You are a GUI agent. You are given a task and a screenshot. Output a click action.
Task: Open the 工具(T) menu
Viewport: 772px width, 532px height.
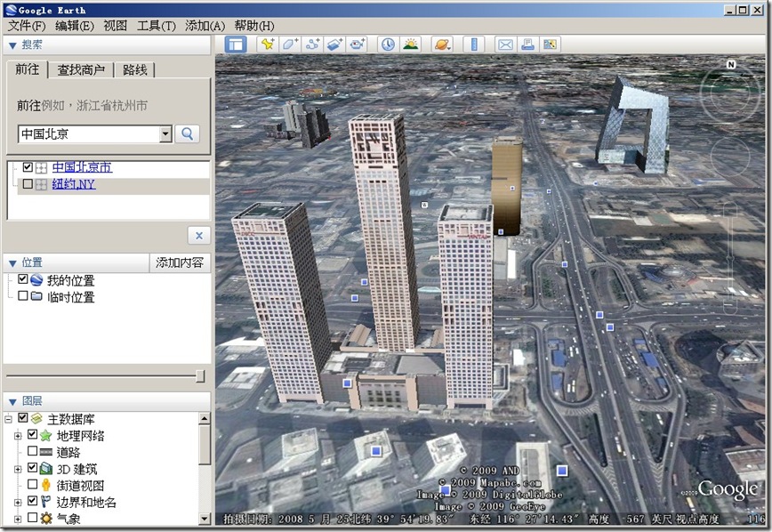tap(156, 26)
